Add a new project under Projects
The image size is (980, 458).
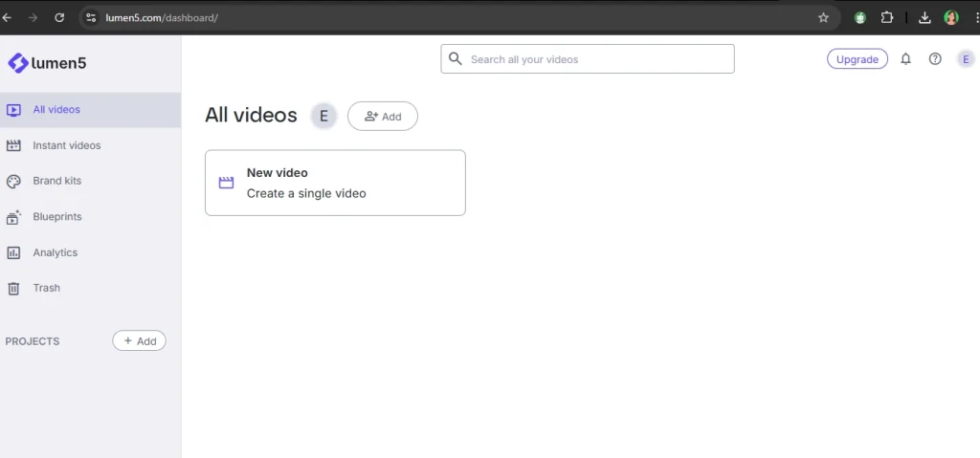[x=139, y=341]
